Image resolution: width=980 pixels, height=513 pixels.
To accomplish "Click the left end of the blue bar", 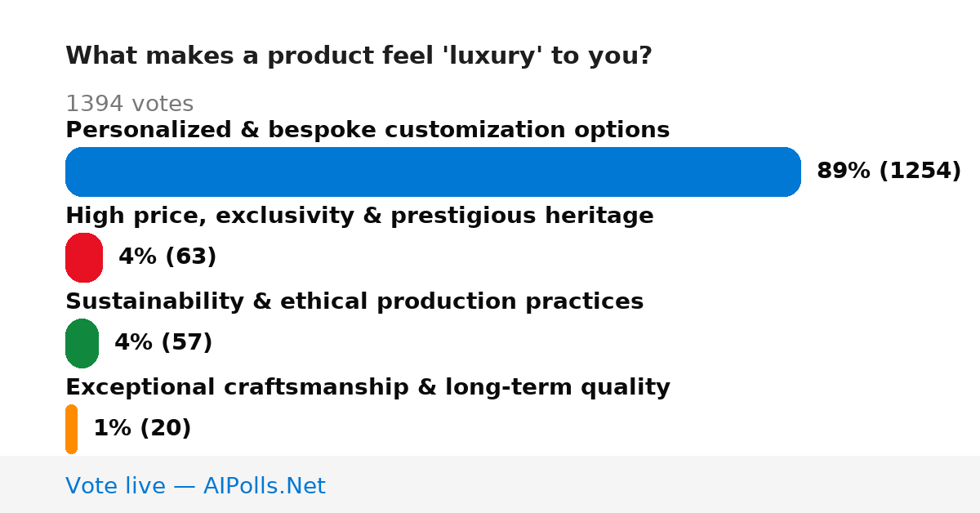I will click(x=73, y=172).
